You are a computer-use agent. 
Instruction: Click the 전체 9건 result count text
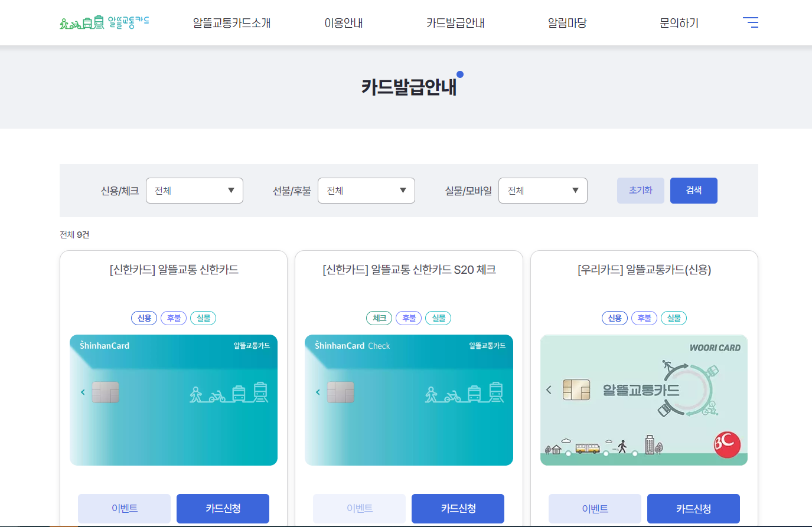[x=74, y=235]
